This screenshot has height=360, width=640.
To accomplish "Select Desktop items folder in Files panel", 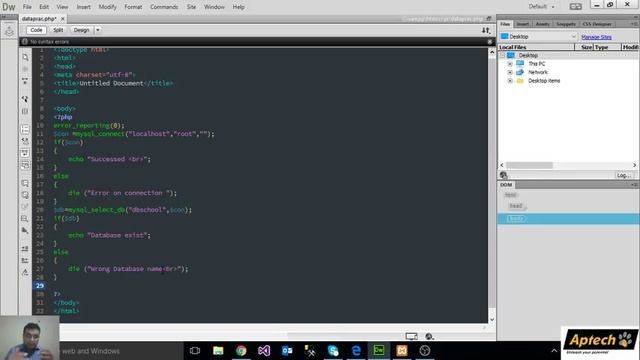I will (544, 81).
